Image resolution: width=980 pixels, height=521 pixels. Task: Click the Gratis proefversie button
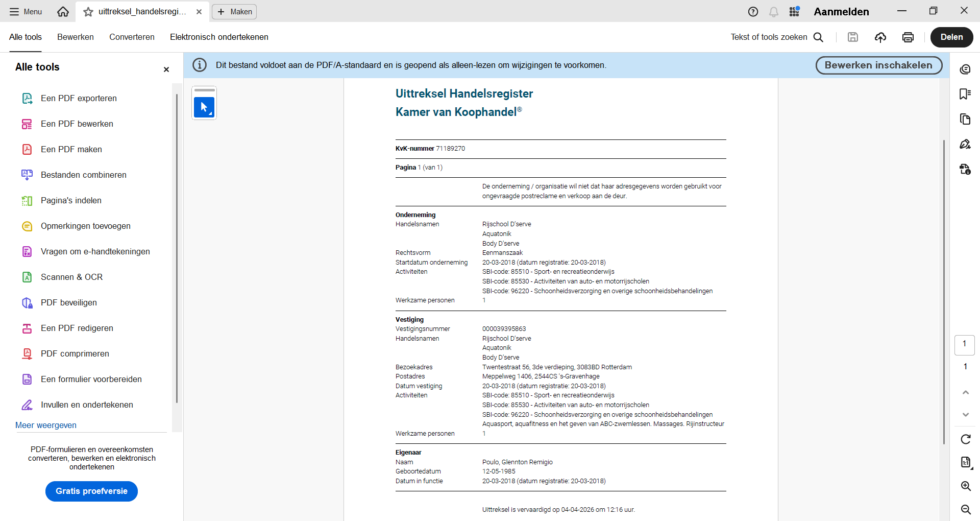(91, 491)
